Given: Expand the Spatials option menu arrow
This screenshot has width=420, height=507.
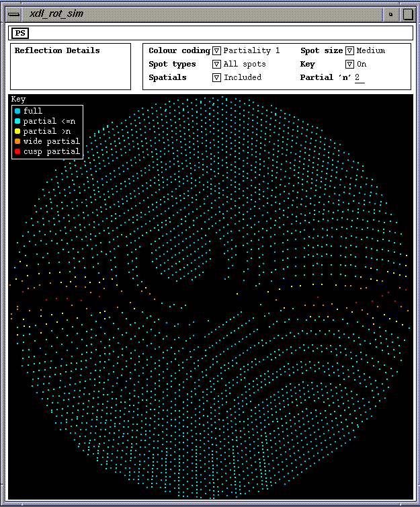Looking at the screenshot, I should click(216, 78).
